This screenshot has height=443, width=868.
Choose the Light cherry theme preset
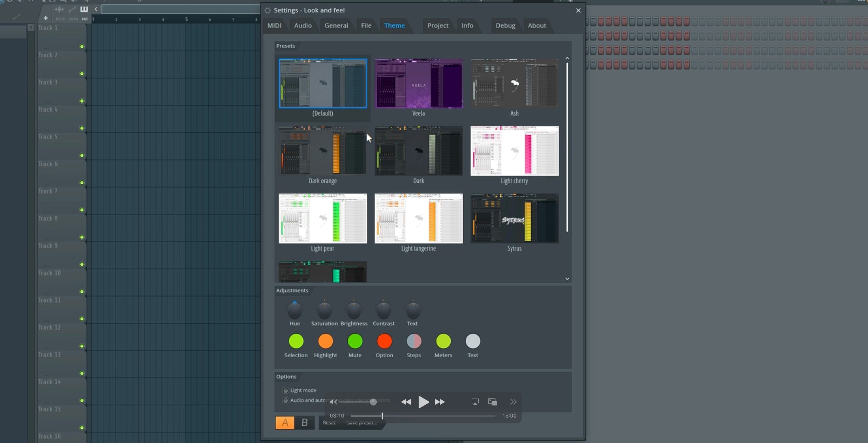pos(514,151)
